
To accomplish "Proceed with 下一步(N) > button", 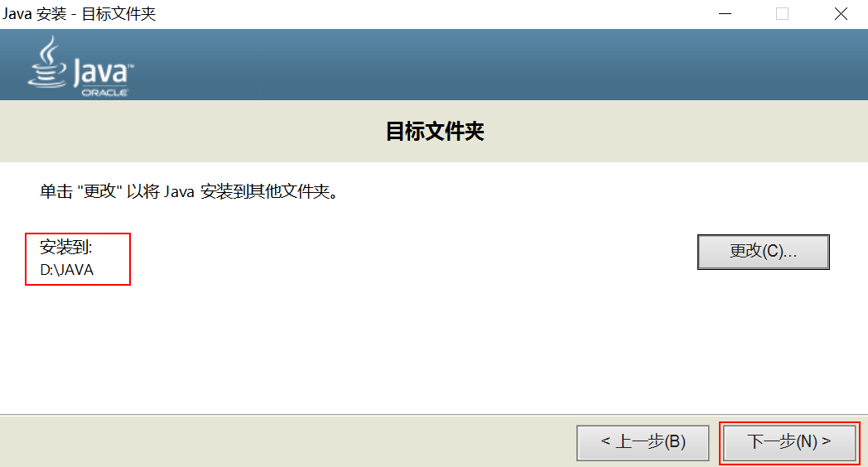I will pos(789,442).
